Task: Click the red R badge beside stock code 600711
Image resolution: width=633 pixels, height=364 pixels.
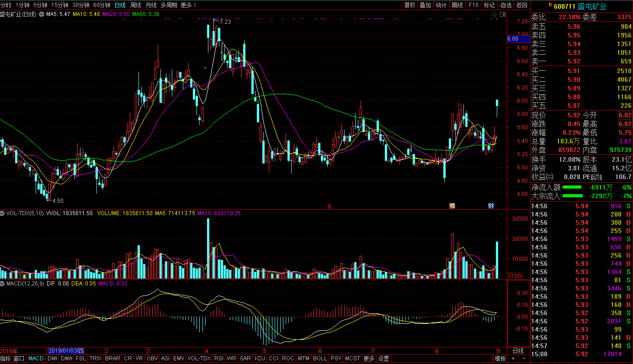Action: [x=550, y=5]
